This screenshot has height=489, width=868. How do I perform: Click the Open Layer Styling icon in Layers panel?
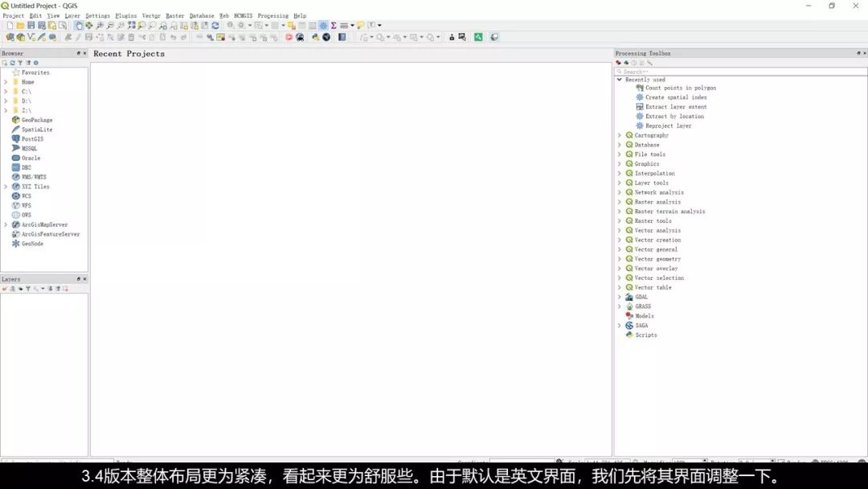pyautogui.click(x=5, y=289)
